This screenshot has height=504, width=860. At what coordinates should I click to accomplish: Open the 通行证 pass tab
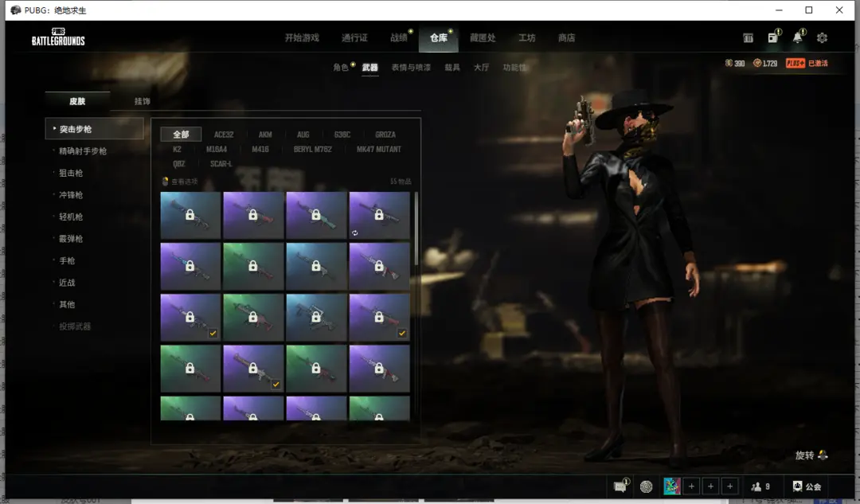tap(354, 38)
